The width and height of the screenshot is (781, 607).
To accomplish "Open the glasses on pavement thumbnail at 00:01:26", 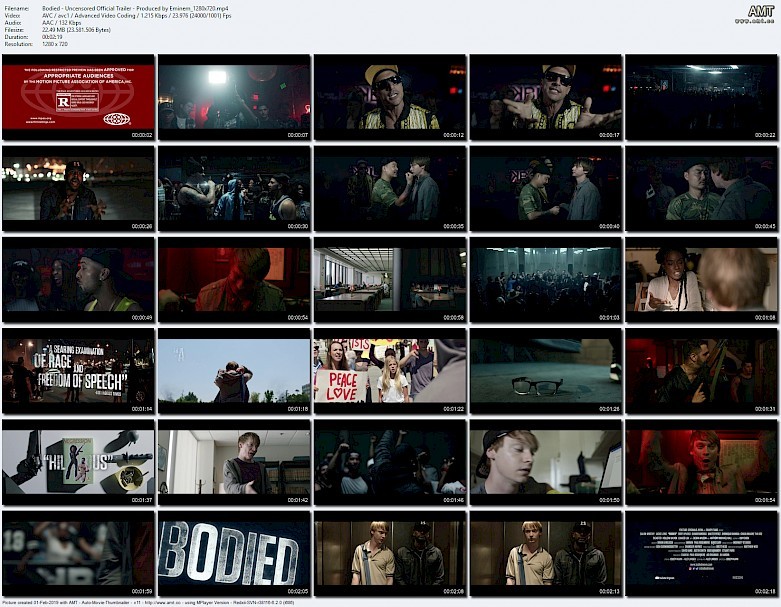I will click(x=546, y=371).
